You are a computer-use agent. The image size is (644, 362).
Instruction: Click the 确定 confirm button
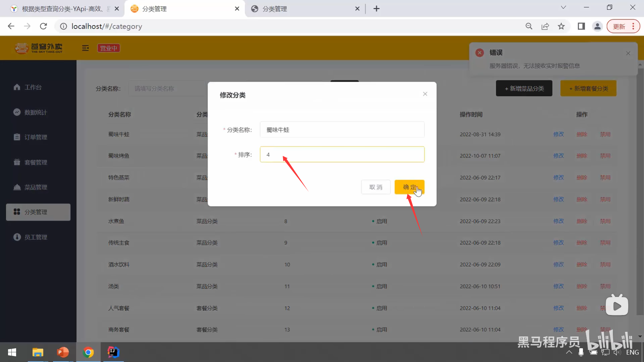click(x=410, y=187)
